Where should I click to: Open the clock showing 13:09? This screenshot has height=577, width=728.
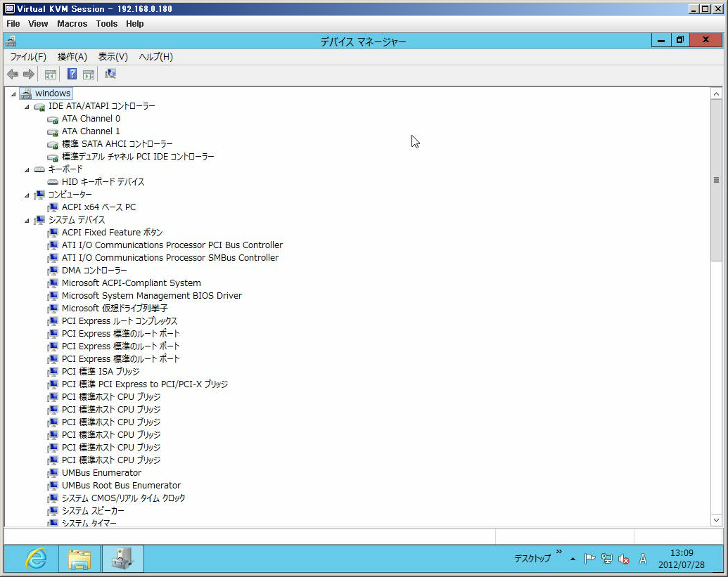681,559
